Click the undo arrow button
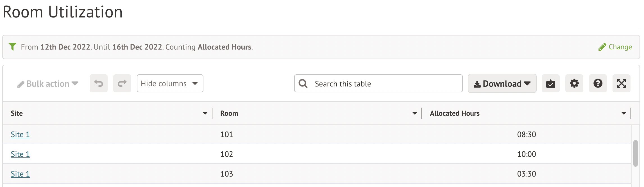This screenshot has width=644, height=187. tap(98, 83)
